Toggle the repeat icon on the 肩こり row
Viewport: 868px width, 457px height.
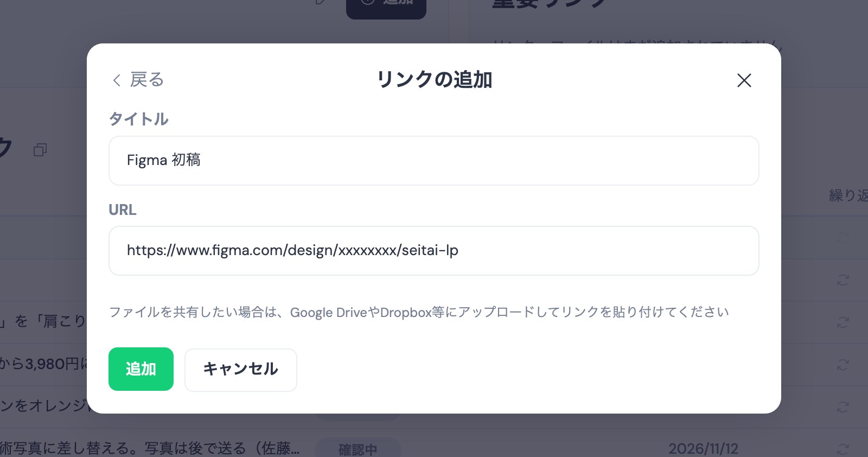pos(843,322)
